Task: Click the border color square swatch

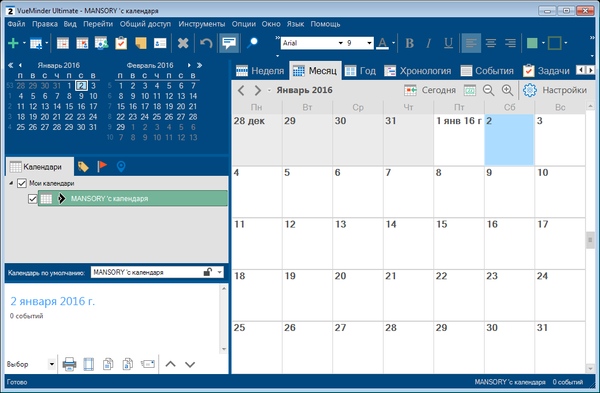Action: [x=554, y=43]
